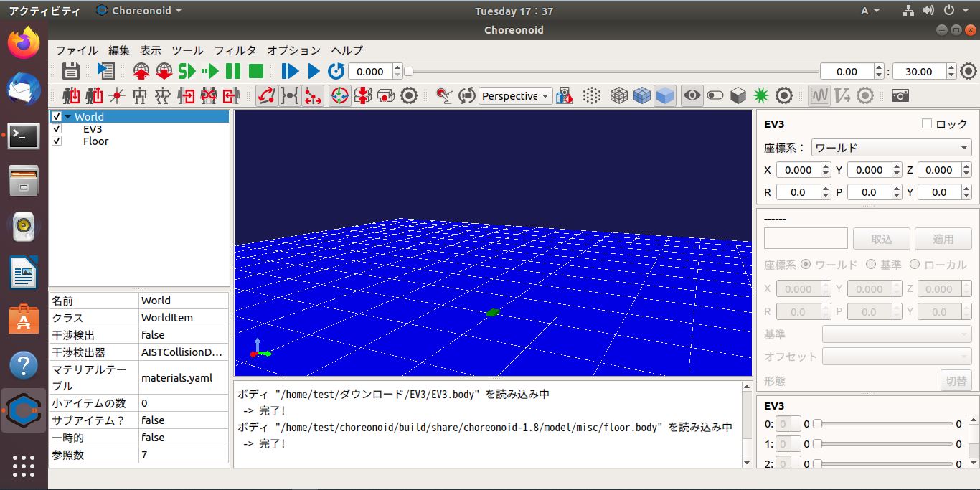
Task: Toggle the braces-with-dot kinematics mode icon
Action: (x=290, y=95)
